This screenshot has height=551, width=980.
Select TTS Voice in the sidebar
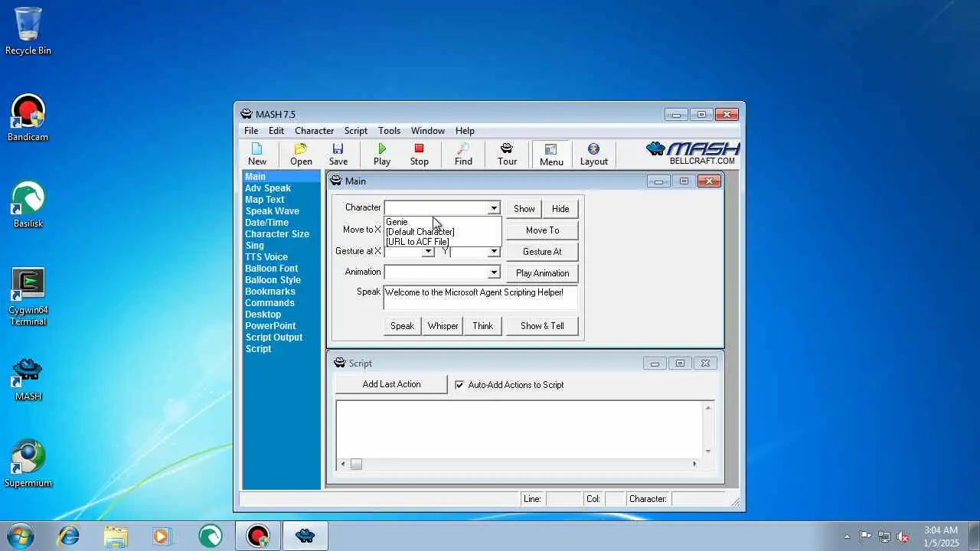point(266,257)
